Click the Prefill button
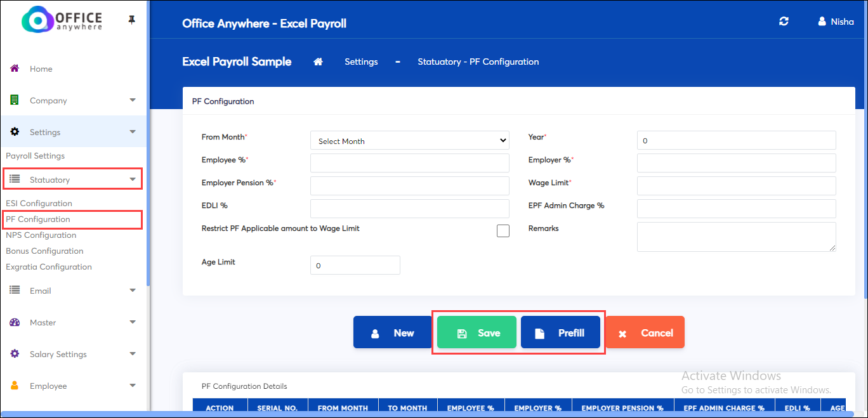This screenshot has height=418, width=868. point(560,332)
